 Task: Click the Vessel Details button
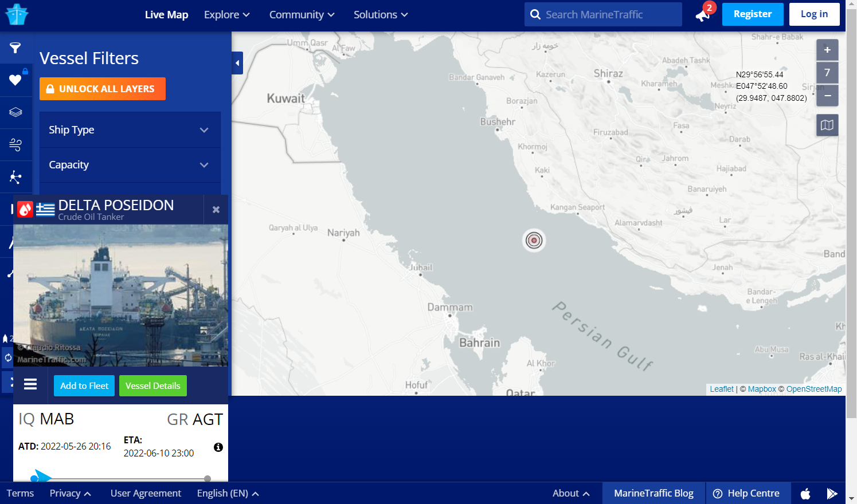coord(152,386)
